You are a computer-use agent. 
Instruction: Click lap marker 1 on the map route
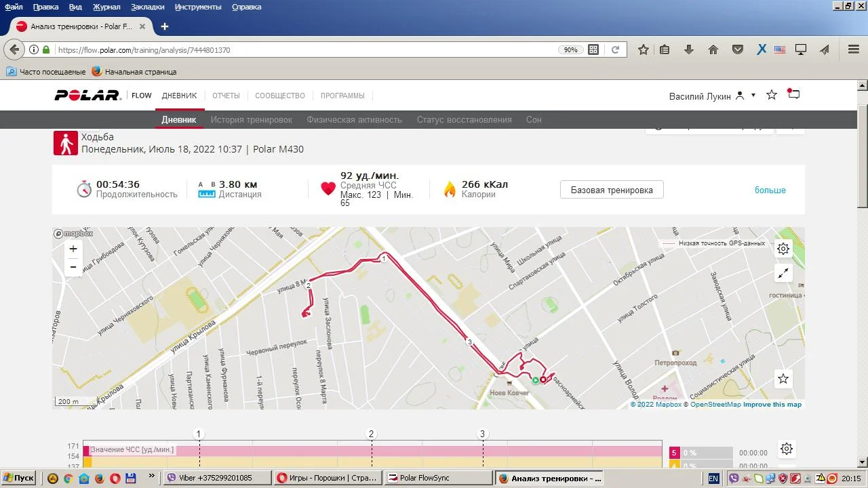[384, 258]
